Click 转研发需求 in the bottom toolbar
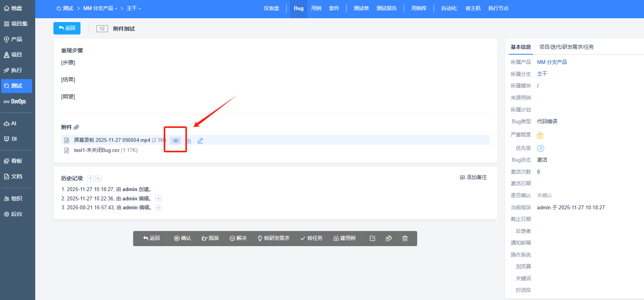 (x=274, y=238)
